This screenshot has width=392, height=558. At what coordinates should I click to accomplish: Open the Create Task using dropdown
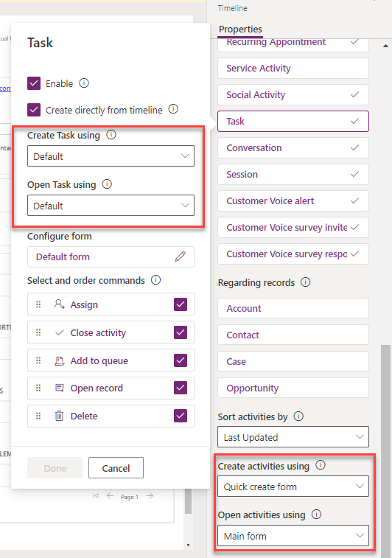point(111,156)
